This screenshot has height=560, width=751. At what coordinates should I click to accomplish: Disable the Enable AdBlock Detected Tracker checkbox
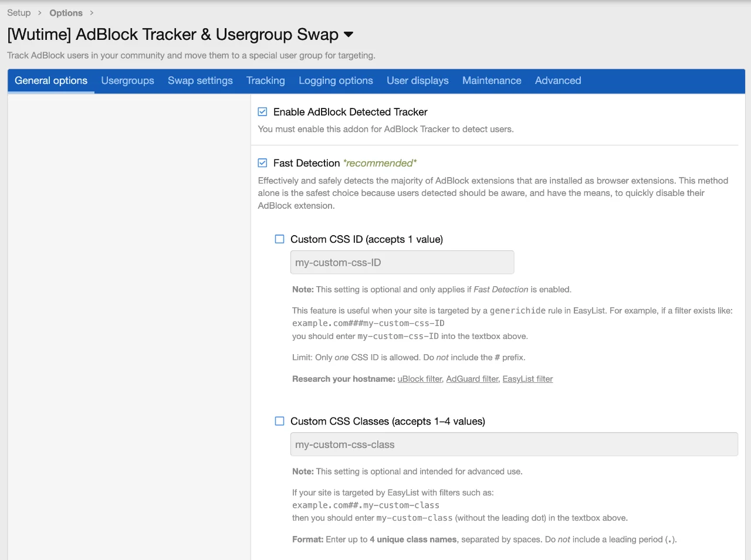click(263, 112)
